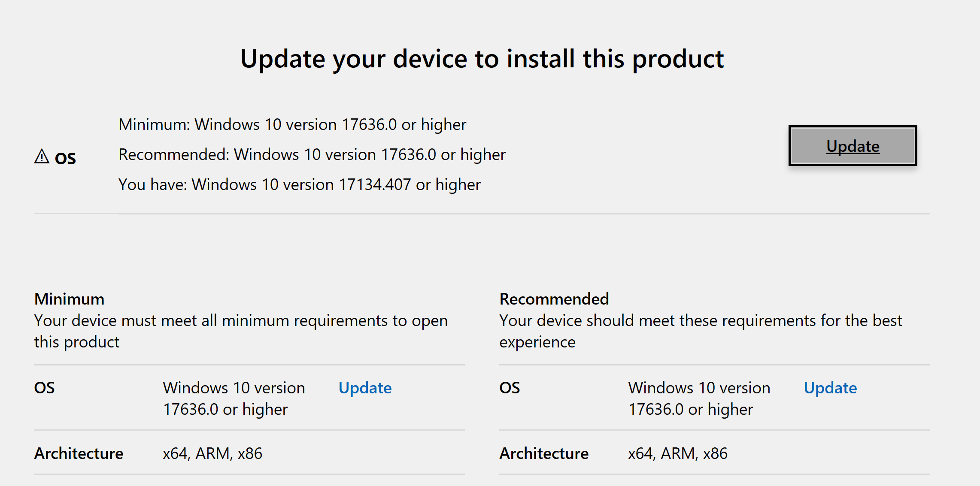Click the 'best experience' description under Recommended
Screen dimensions: 980x486
(701, 331)
